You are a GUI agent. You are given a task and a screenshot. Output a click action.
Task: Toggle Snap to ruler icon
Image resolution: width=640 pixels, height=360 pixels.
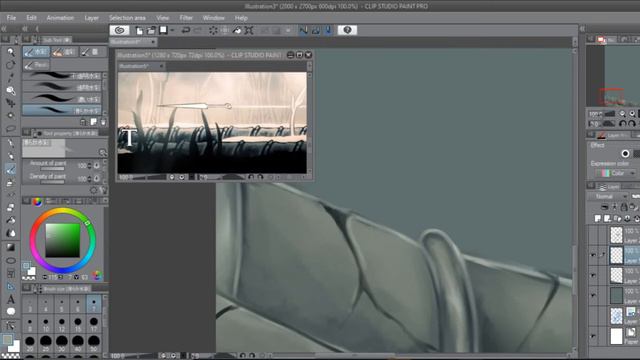click(x=303, y=30)
